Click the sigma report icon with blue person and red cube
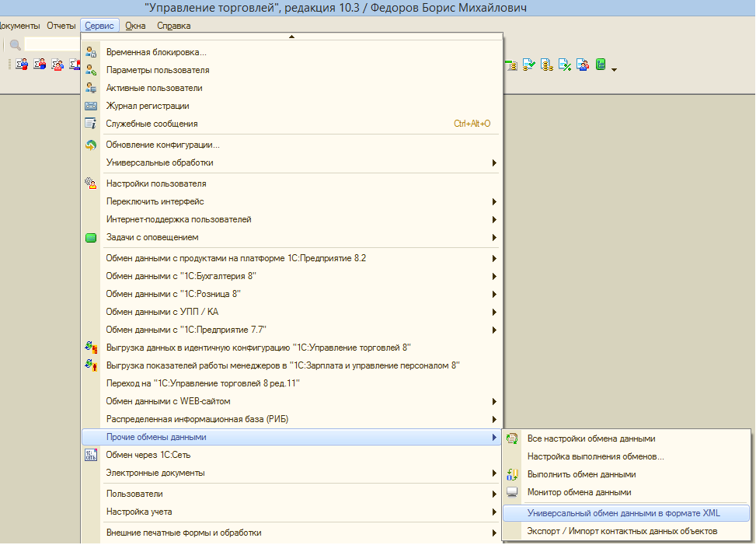Image resolution: width=756 pixels, height=545 pixels. [x=22, y=65]
